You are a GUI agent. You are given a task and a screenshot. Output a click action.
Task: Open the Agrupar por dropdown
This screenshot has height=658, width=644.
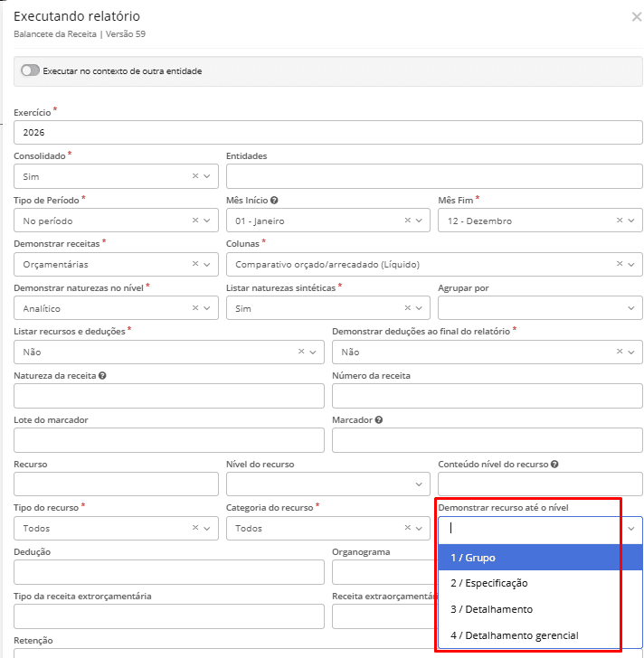coord(631,307)
